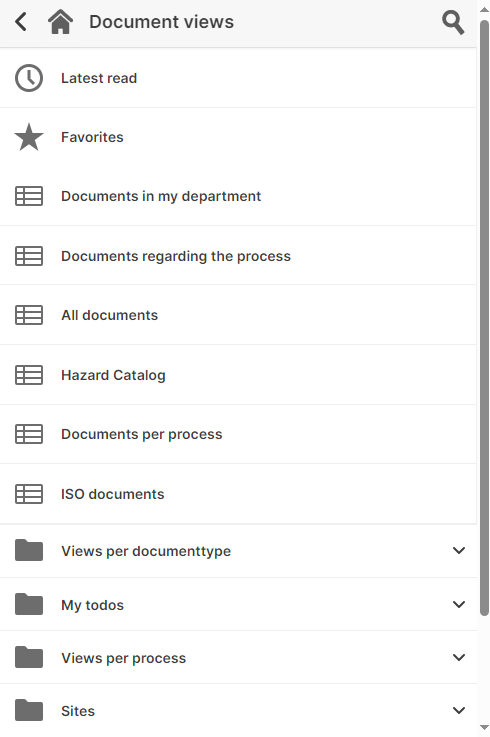This screenshot has width=490, height=737.
Task: Click the folder icon beside Sites
Action: (x=29, y=710)
